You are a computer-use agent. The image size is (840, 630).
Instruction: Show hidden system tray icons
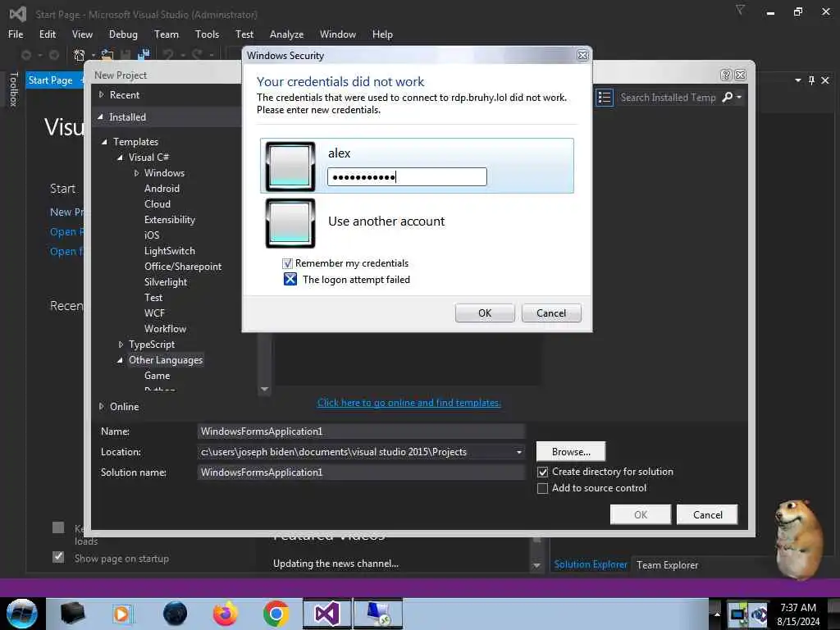pos(717,614)
